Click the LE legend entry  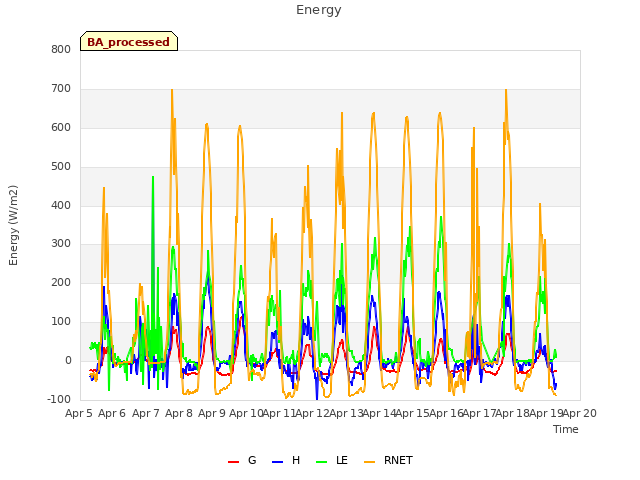coord(332,460)
